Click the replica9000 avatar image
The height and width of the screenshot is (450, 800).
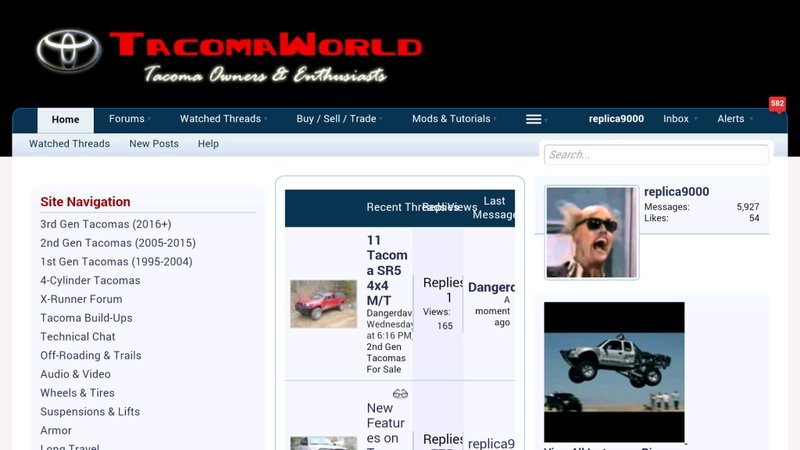pyautogui.click(x=591, y=232)
